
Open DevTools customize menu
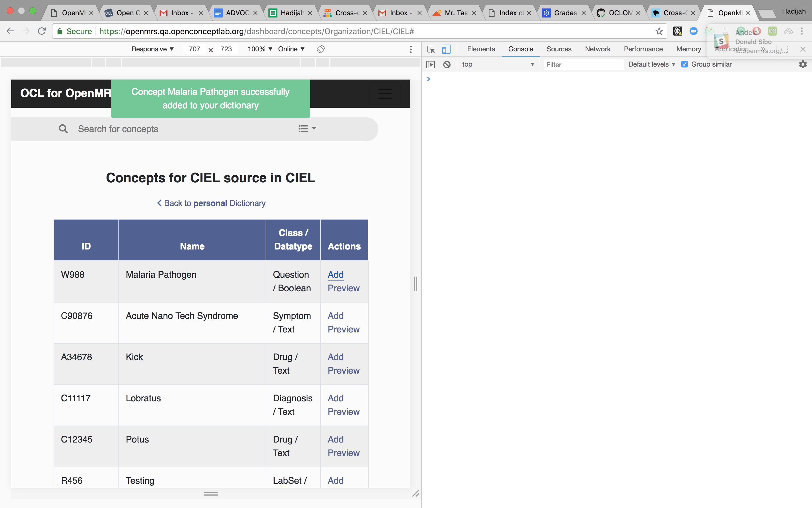click(x=787, y=49)
